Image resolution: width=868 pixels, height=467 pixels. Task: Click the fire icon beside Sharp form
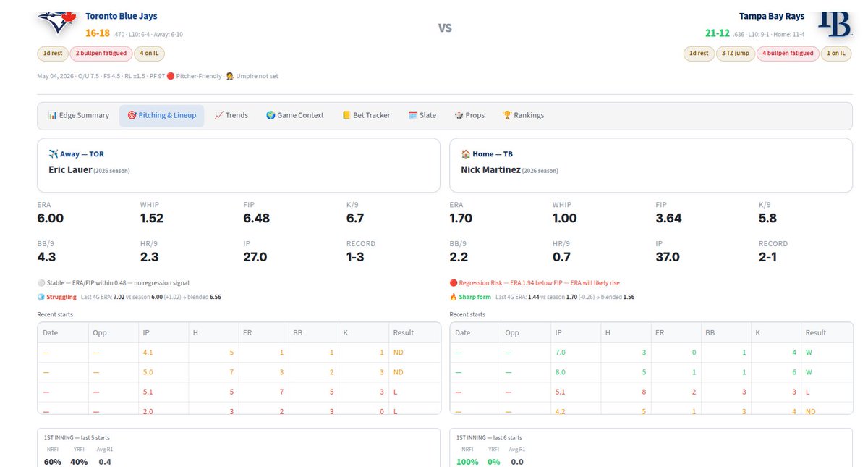pyautogui.click(x=453, y=296)
